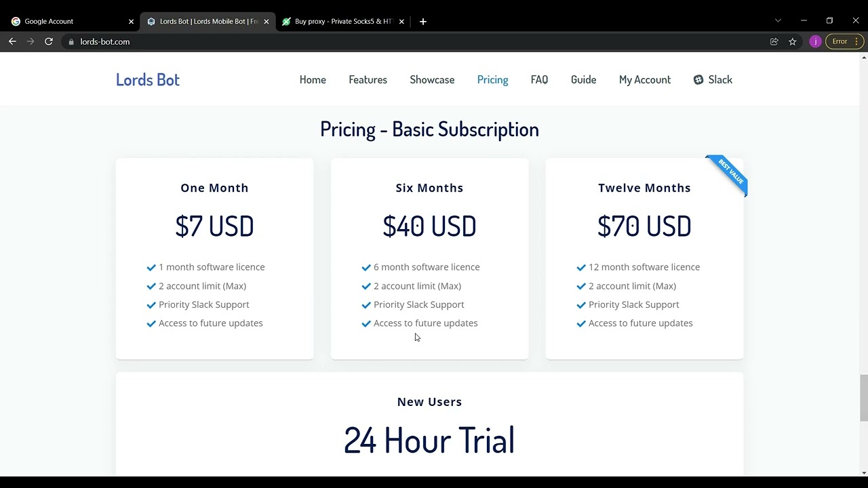
Task: Click the Lords Bot tab favicon
Action: (x=151, y=22)
